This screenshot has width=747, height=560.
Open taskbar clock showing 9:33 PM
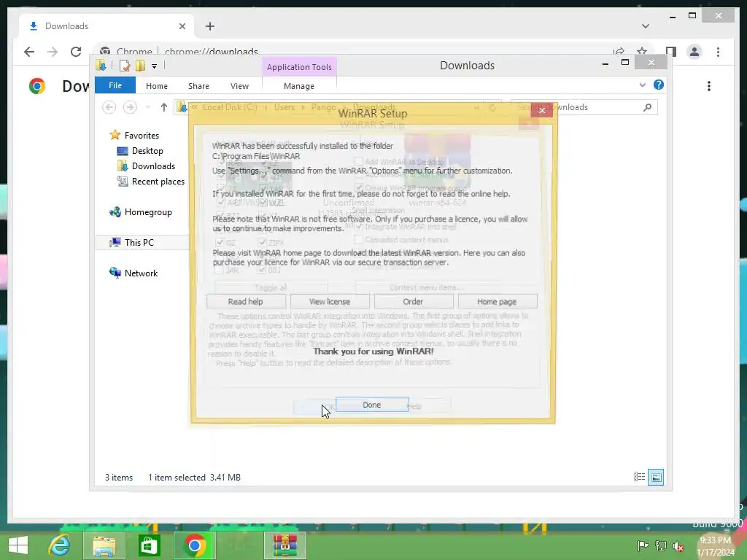[716, 545]
